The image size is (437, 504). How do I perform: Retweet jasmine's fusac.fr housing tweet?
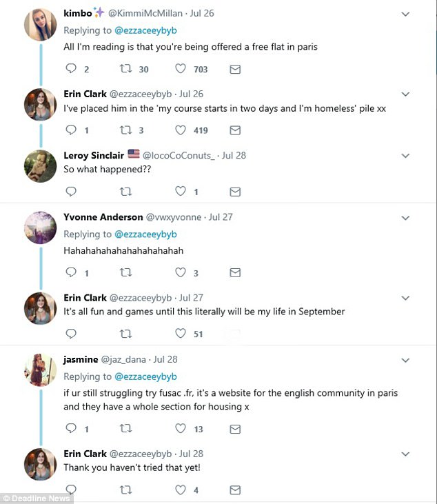click(x=125, y=429)
